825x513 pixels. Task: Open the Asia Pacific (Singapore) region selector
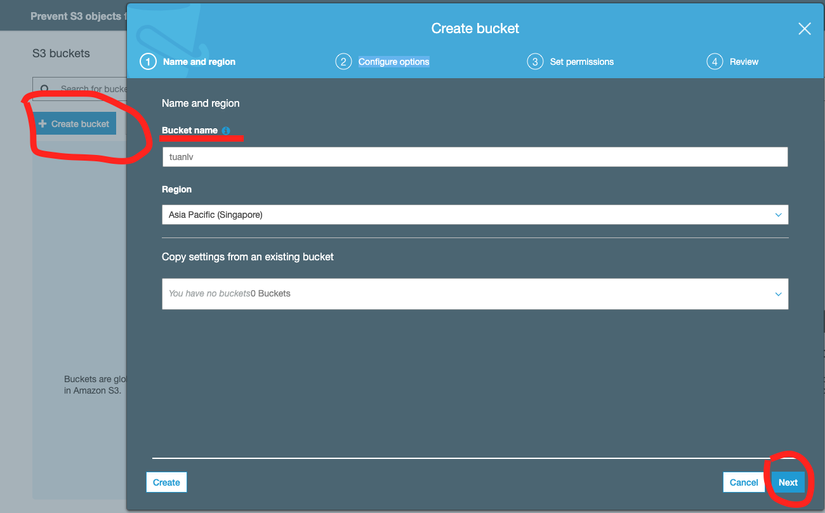475,215
